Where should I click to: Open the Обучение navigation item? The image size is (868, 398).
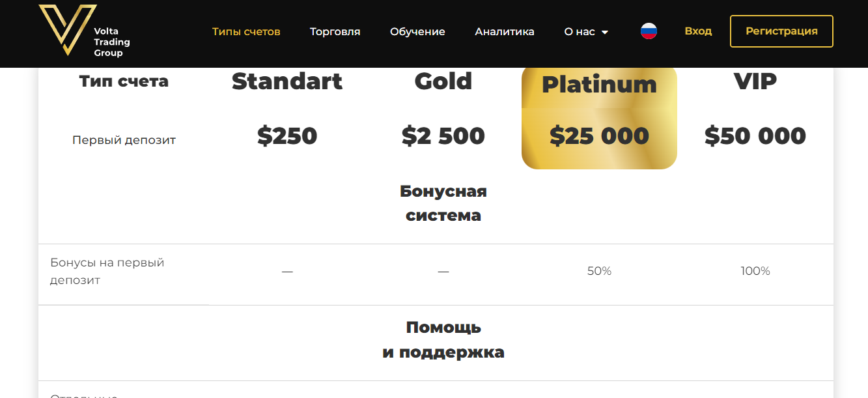[417, 31]
